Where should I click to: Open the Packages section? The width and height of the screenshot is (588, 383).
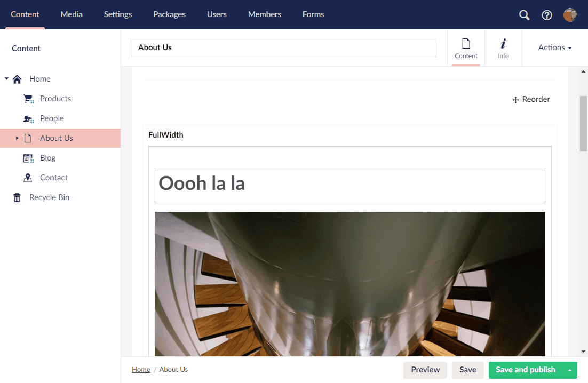(169, 14)
